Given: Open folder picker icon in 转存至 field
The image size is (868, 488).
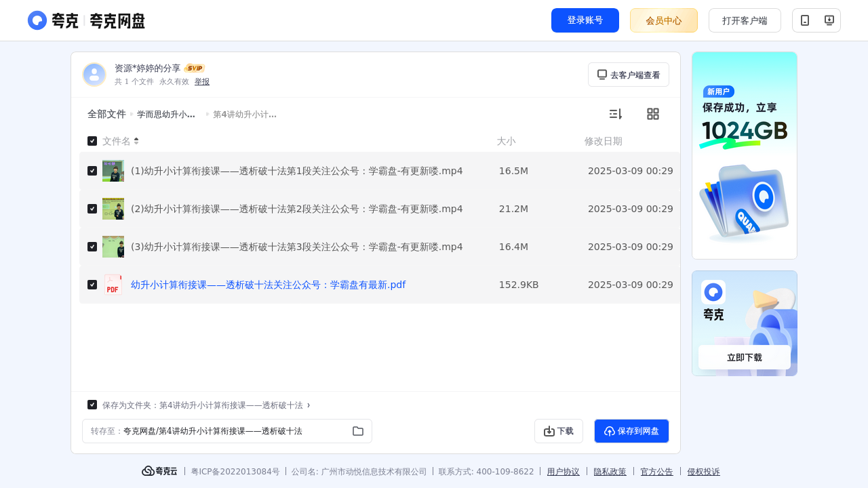Looking at the screenshot, I should [x=358, y=431].
